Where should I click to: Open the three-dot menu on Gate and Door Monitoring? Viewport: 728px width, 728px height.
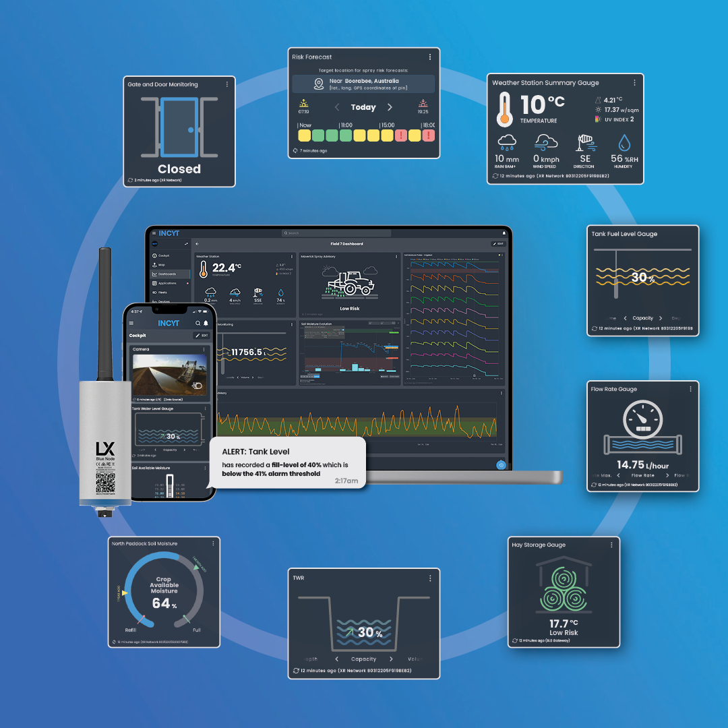[227, 84]
